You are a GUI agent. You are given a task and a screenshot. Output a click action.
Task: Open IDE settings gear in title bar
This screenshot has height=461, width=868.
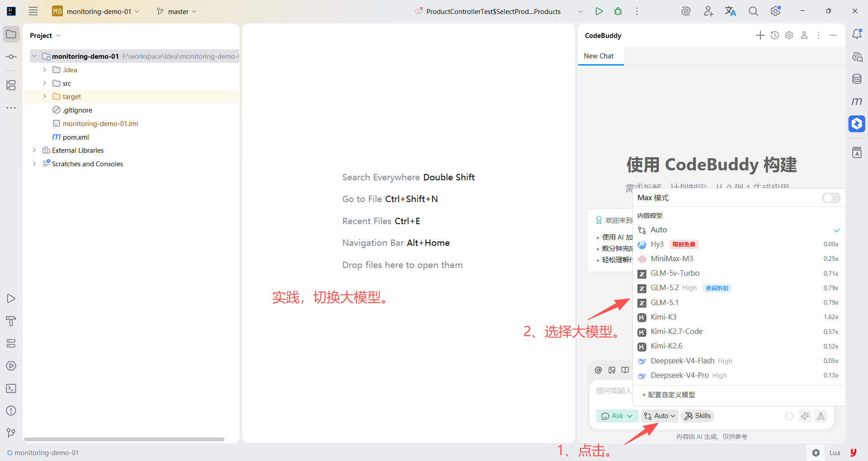[776, 11]
